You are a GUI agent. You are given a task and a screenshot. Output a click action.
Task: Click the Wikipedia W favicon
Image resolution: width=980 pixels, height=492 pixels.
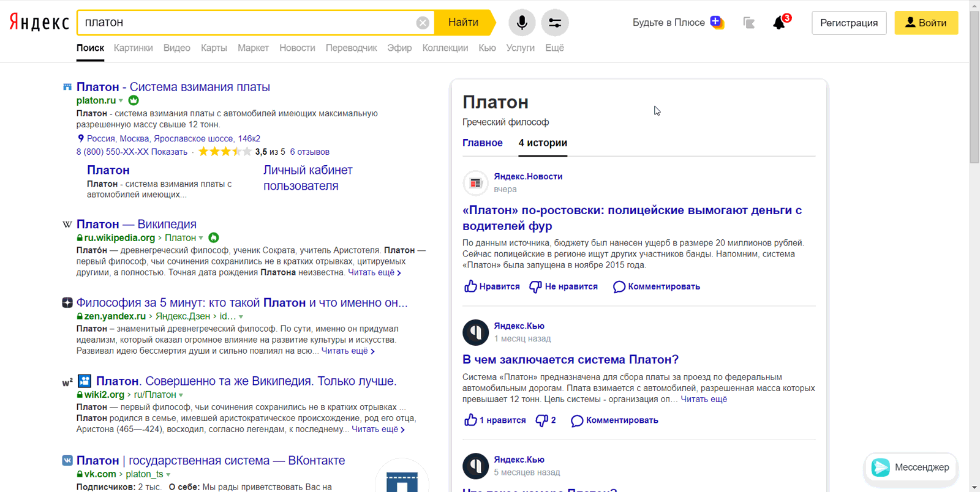67,225
